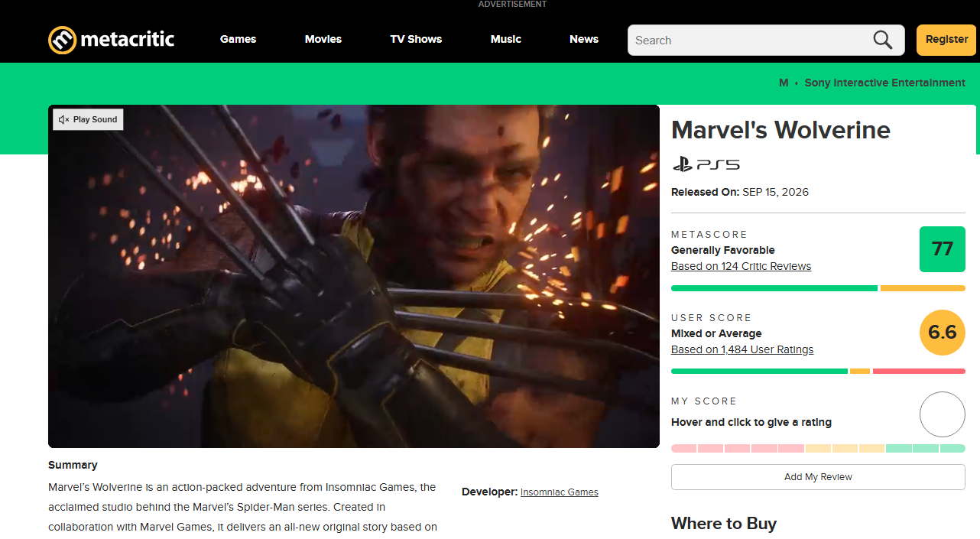Click the M rating label in green banner

tap(784, 83)
